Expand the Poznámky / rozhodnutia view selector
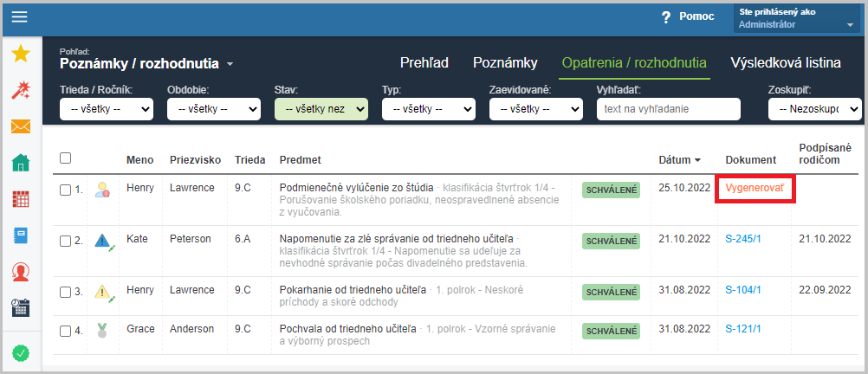Viewport: 868px width, 374px height. tap(146, 63)
